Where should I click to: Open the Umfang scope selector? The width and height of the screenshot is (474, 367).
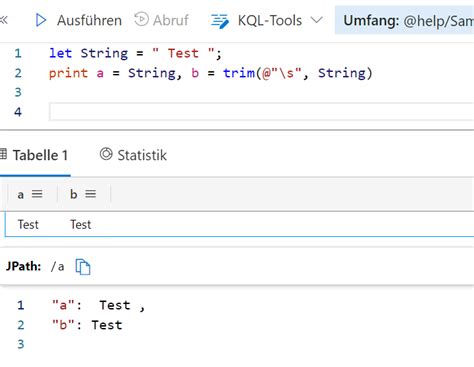pos(404,20)
